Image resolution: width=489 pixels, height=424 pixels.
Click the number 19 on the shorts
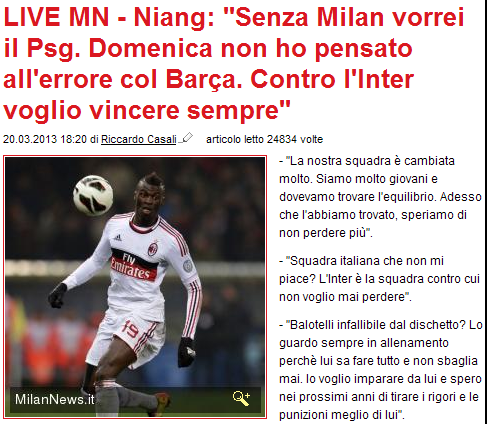click(131, 329)
